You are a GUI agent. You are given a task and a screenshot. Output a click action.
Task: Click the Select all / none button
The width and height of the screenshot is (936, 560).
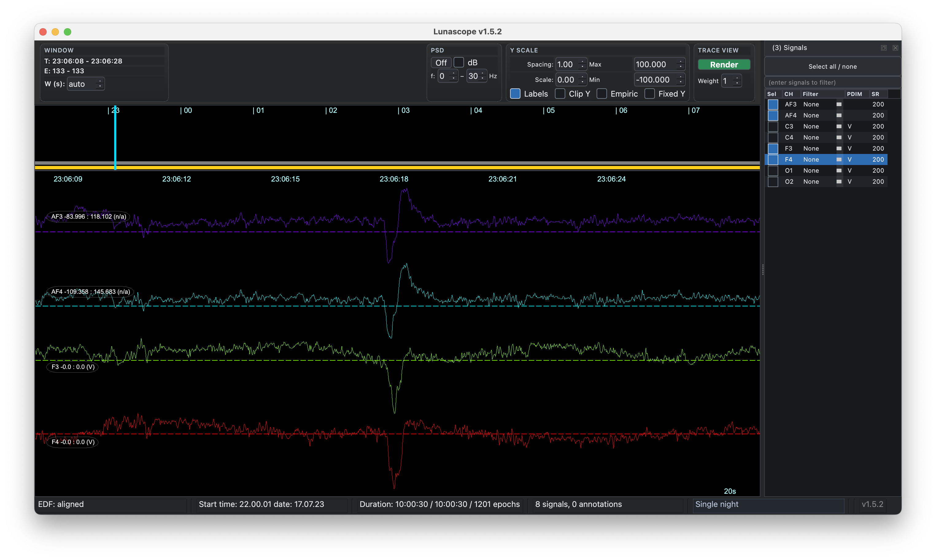[x=832, y=67]
